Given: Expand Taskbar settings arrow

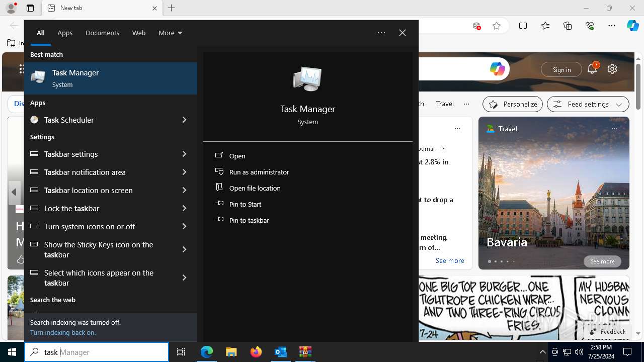Looking at the screenshot, I should tap(184, 154).
